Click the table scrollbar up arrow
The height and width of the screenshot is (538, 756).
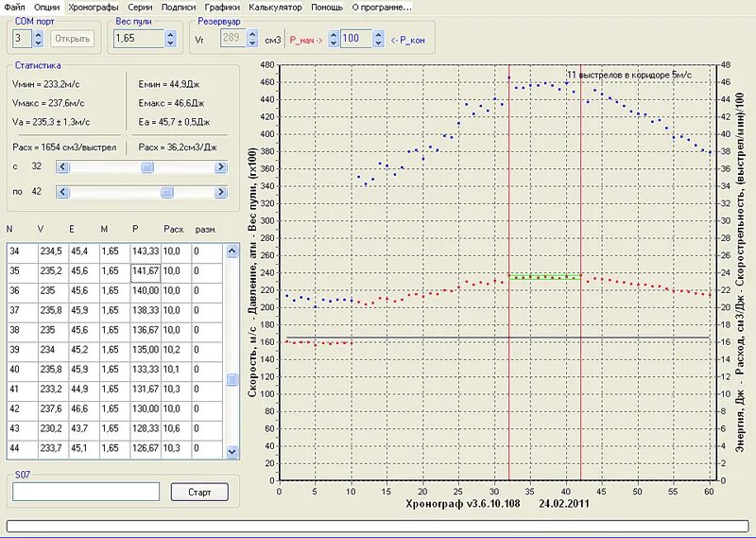tap(232, 251)
